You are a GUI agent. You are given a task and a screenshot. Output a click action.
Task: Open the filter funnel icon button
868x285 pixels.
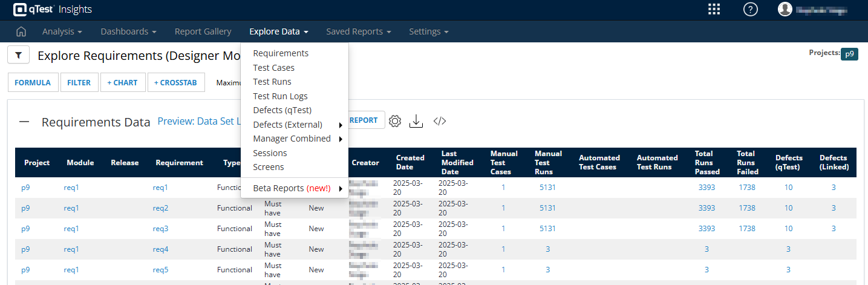point(19,56)
